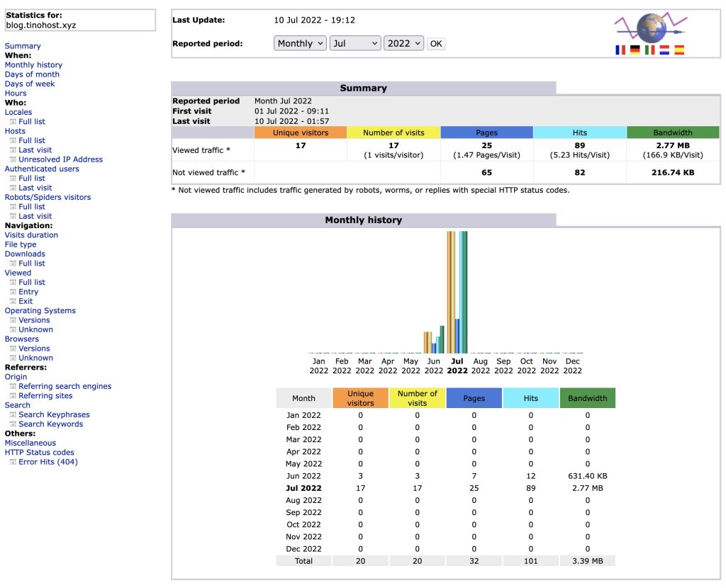Click the First visit value 01 Jul 2022 - 09:11
726x588 pixels.
(291, 111)
